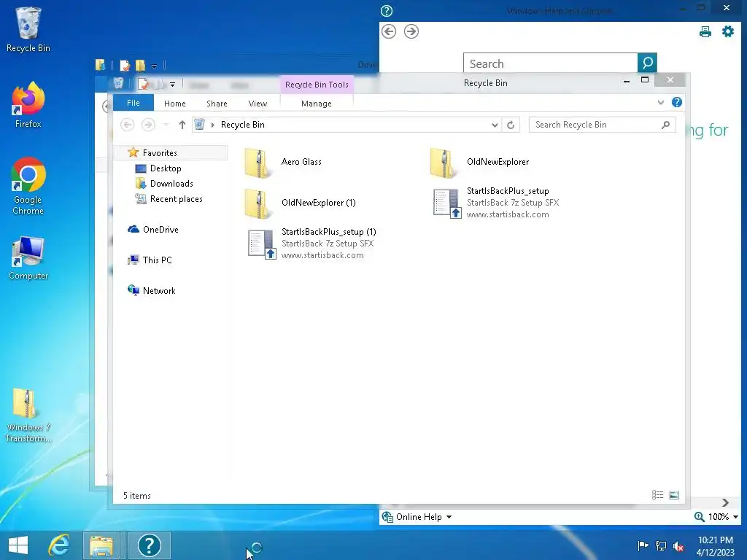The width and height of the screenshot is (747, 560).
Task: Open the Share ribbon tab
Action: pyautogui.click(x=217, y=104)
